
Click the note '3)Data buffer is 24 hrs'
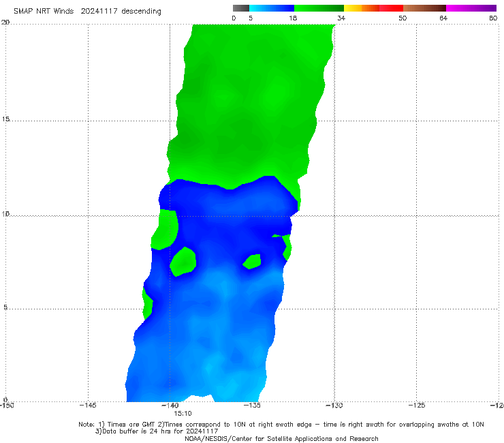click(x=157, y=431)
